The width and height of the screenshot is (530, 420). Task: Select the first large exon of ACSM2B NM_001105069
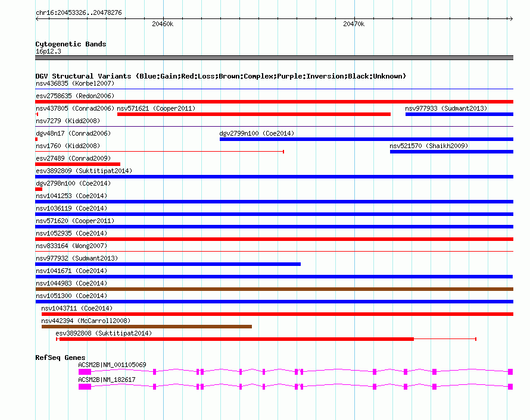85,372
